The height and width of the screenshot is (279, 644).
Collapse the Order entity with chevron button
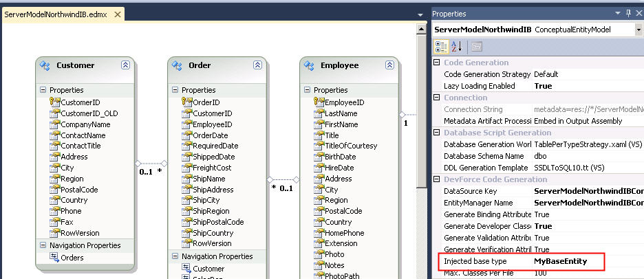[257, 65]
